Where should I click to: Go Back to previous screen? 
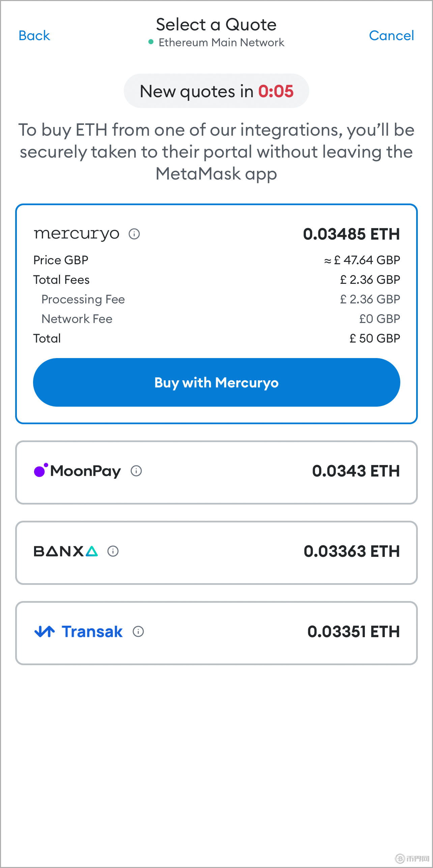pyautogui.click(x=34, y=35)
